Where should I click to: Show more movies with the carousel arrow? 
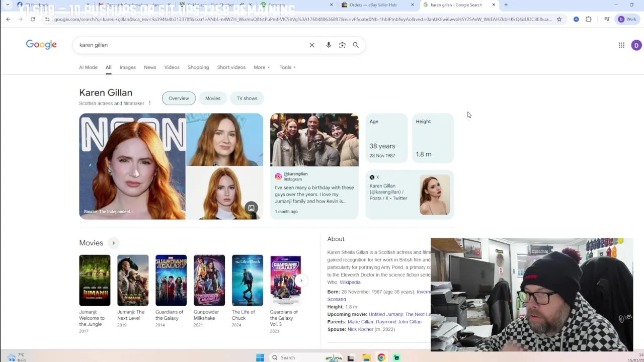pos(301,281)
